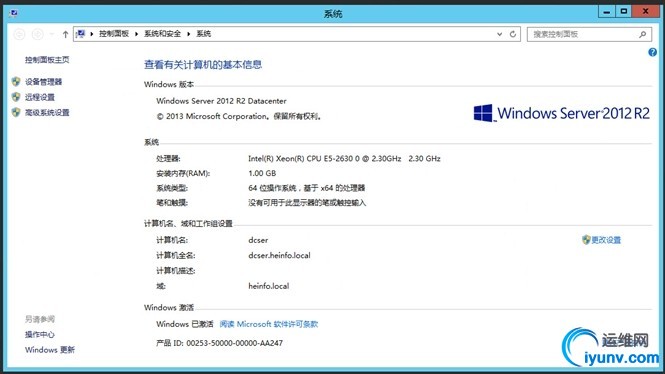Click the computer icon in address bar
665x374 pixels.
[x=81, y=34]
